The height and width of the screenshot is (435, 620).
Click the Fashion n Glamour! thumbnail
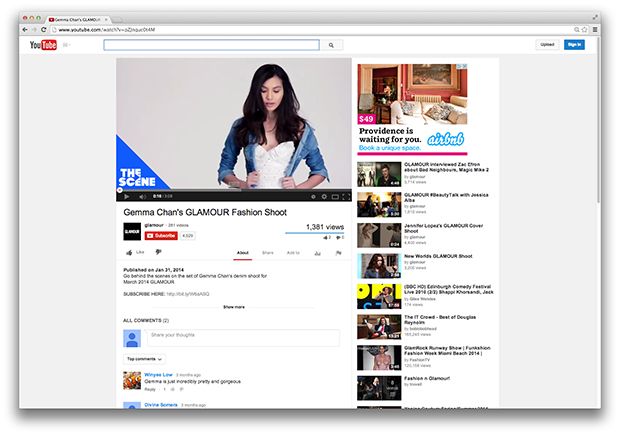click(x=379, y=388)
